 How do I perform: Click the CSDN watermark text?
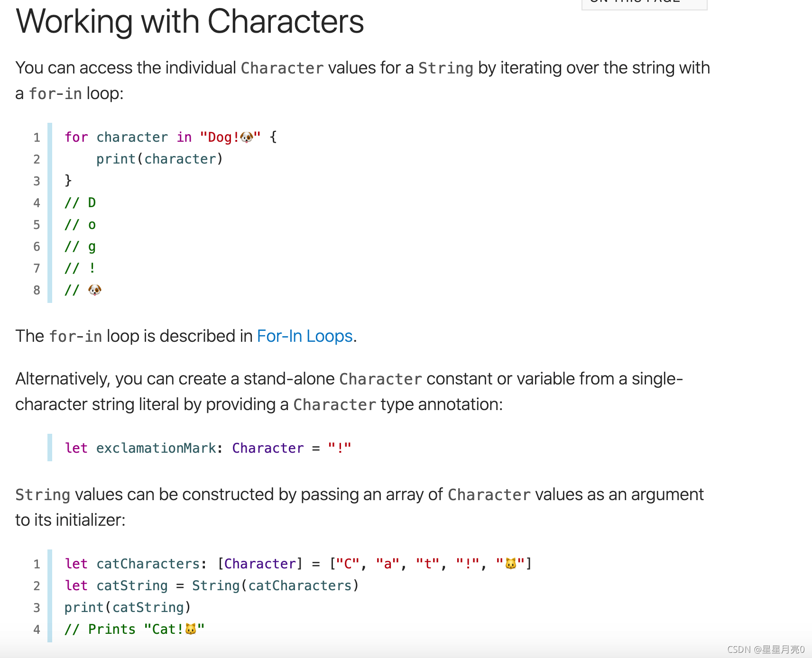(x=766, y=649)
